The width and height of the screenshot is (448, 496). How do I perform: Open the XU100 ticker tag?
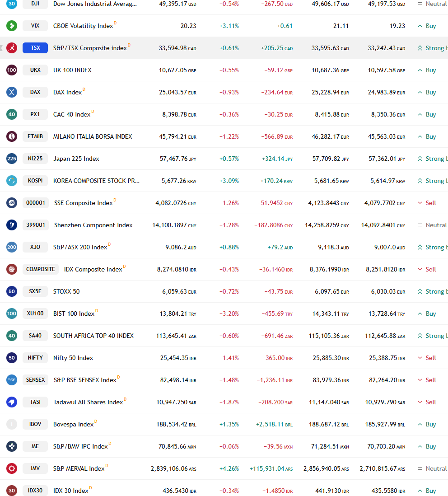[35, 314]
